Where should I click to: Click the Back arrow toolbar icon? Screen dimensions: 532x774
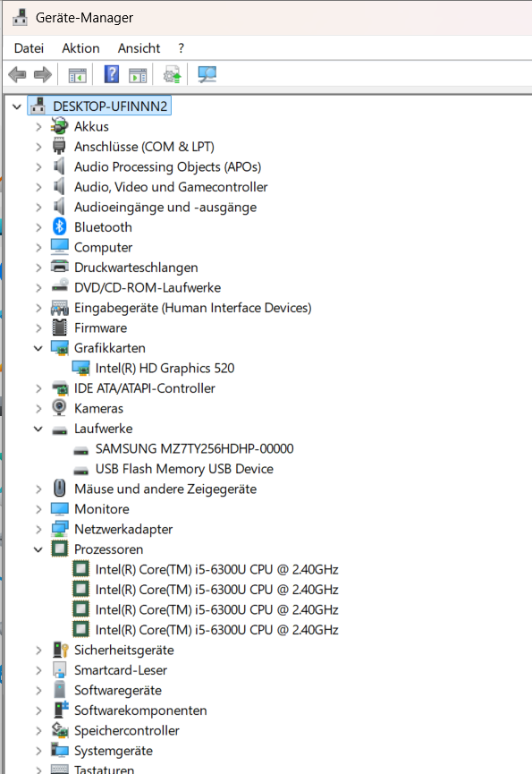(x=17, y=74)
